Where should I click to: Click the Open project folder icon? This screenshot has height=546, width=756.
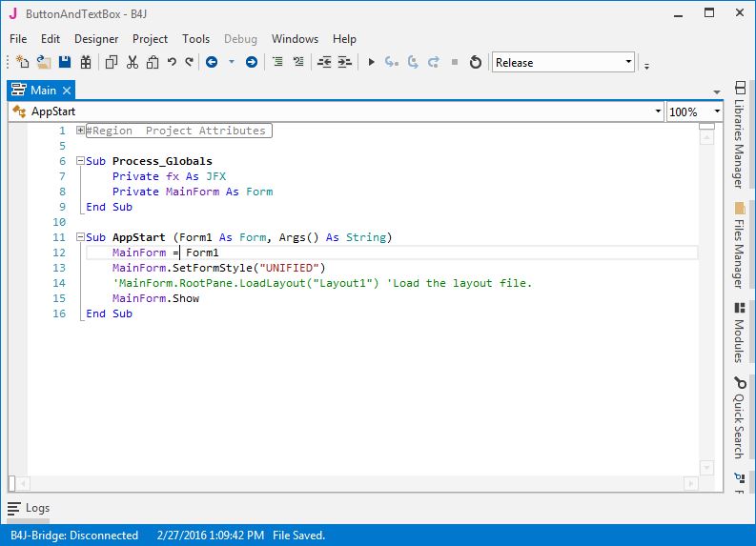(x=44, y=62)
